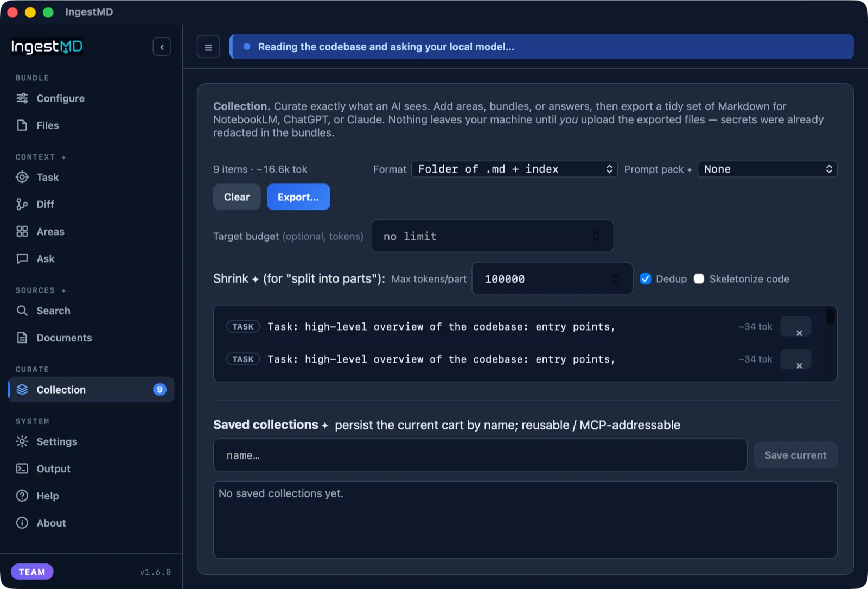Image resolution: width=868 pixels, height=589 pixels.
Task: Open the Diff section
Action: tap(91, 204)
